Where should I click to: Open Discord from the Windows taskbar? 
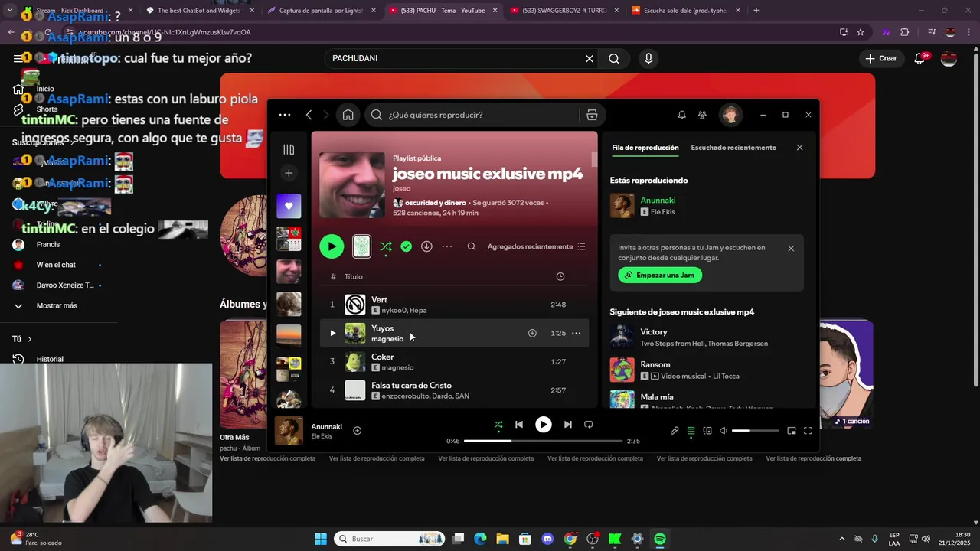(547, 539)
